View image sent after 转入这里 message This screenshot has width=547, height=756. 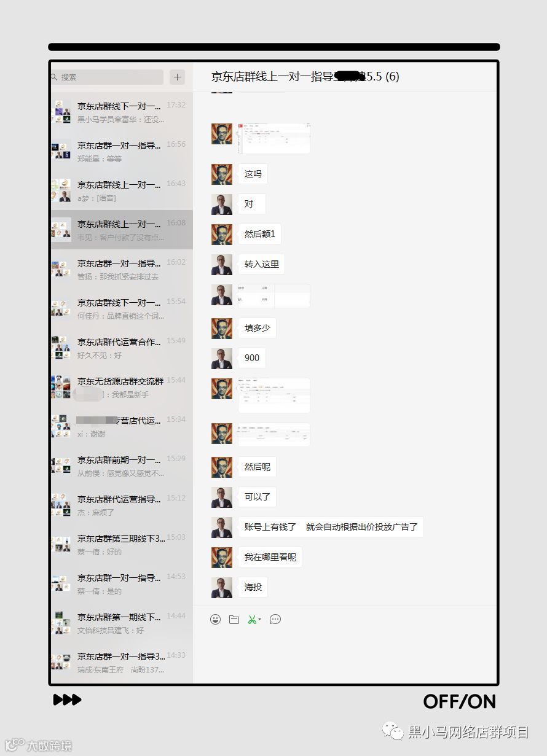(273, 295)
